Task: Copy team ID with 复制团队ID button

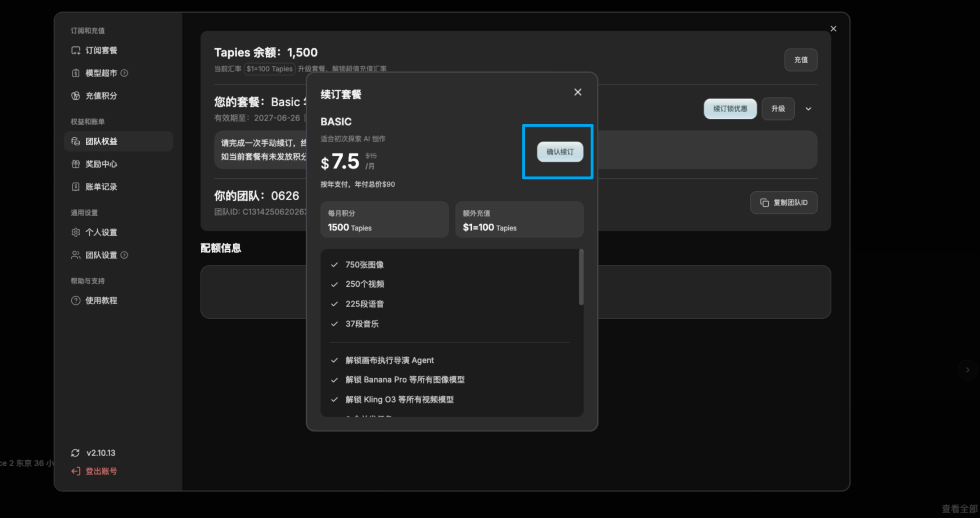Action: 784,203
